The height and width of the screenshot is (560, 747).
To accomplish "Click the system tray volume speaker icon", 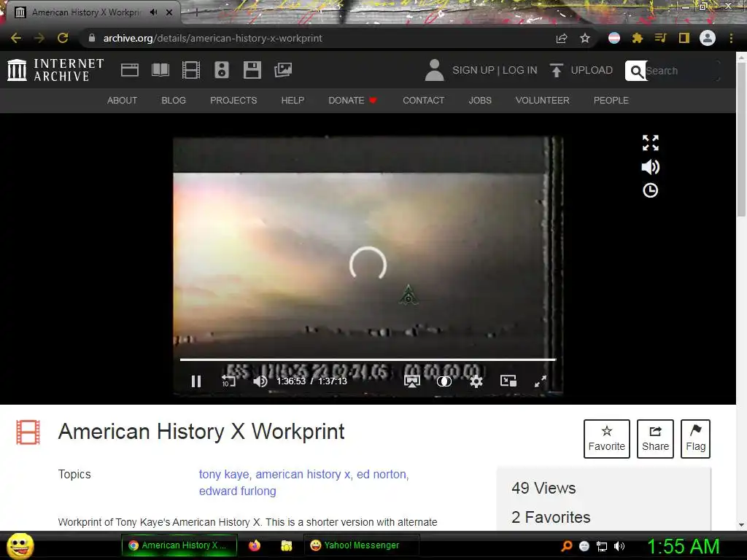I will pos(619,546).
